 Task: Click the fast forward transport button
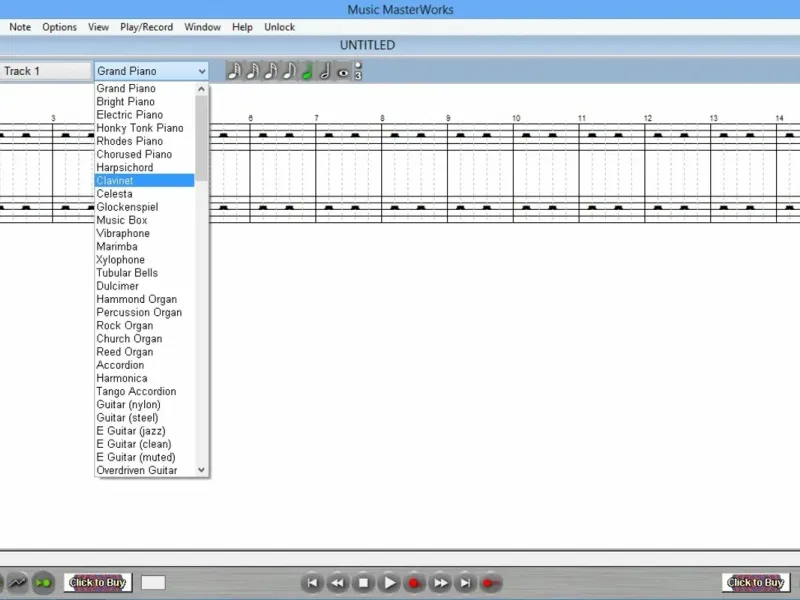tap(440, 582)
